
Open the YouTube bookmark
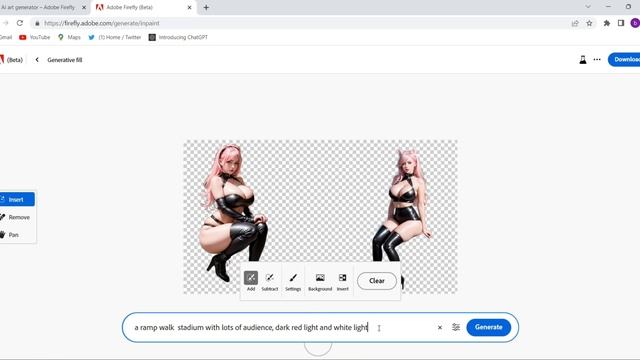point(35,37)
